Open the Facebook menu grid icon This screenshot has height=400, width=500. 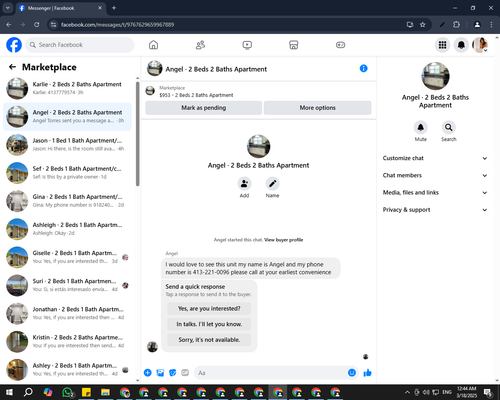tap(442, 45)
